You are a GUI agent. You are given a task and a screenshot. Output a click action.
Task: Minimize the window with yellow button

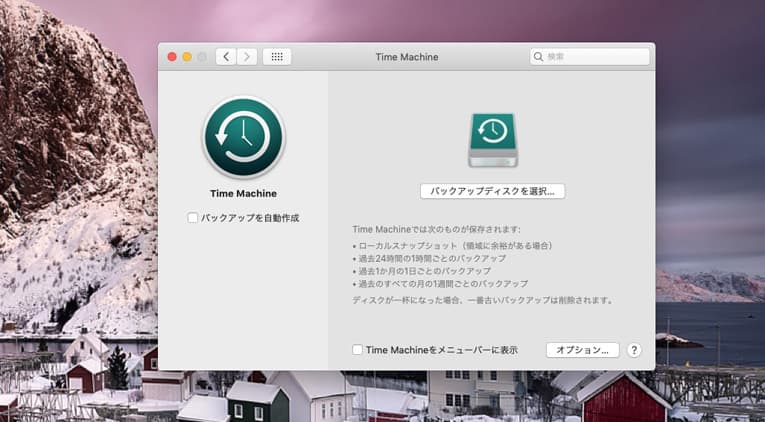(x=187, y=57)
